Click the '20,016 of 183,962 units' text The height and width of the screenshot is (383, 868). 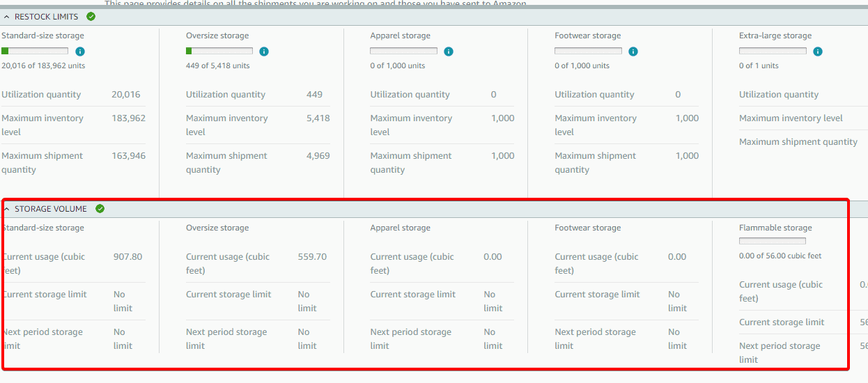pyautogui.click(x=43, y=66)
